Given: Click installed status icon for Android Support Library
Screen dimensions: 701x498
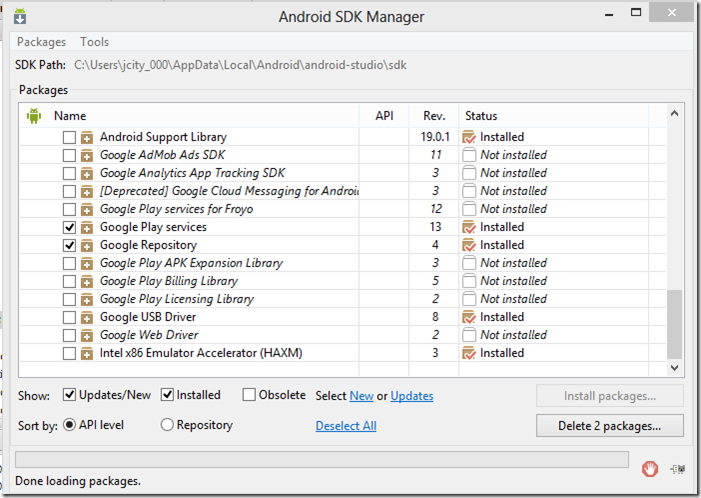Looking at the screenshot, I should coord(469,137).
